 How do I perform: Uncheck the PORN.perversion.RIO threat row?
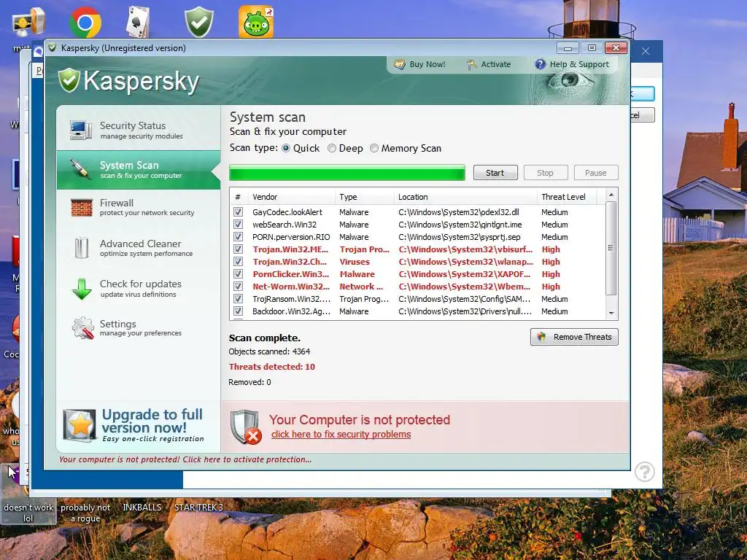pos(239,237)
